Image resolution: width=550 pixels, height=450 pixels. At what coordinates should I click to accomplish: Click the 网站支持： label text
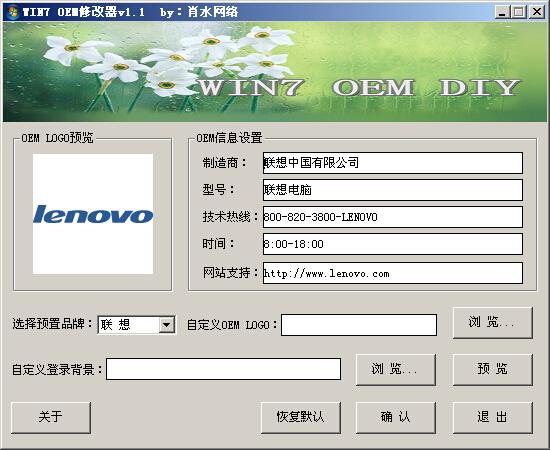[231, 273]
